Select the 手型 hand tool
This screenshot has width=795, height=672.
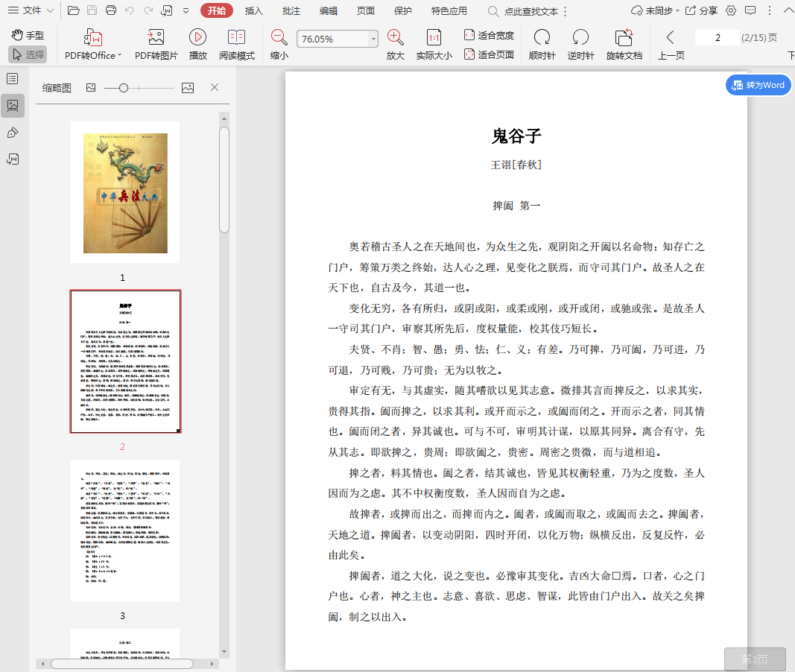point(28,35)
